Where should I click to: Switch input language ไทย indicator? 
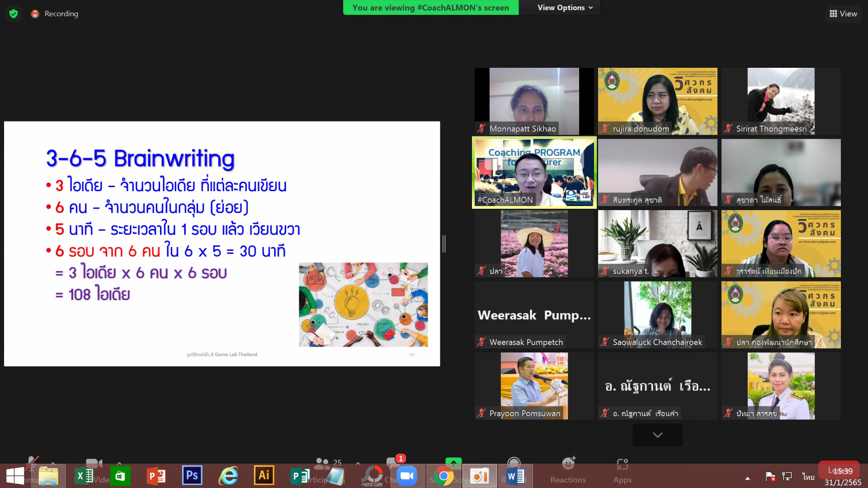pos(808,477)
